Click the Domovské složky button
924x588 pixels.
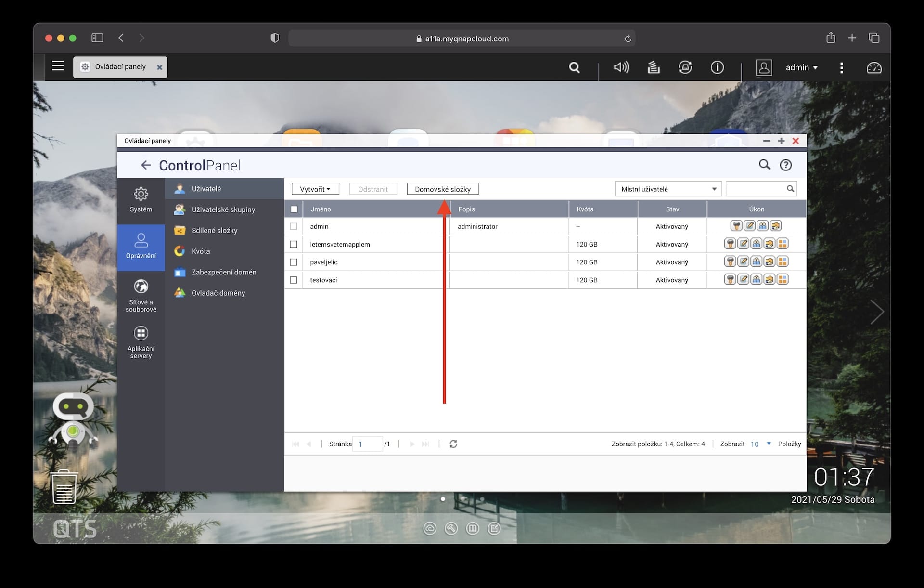click(442, 189)
